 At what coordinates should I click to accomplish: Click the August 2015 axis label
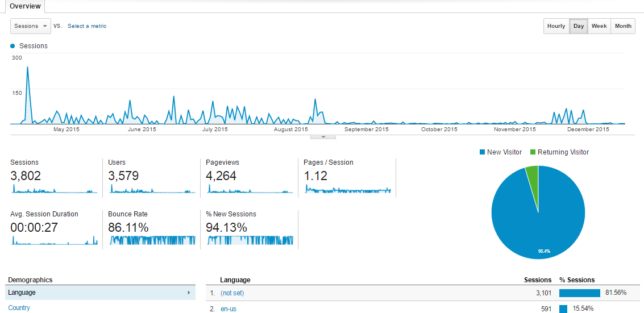coord(291,130)
